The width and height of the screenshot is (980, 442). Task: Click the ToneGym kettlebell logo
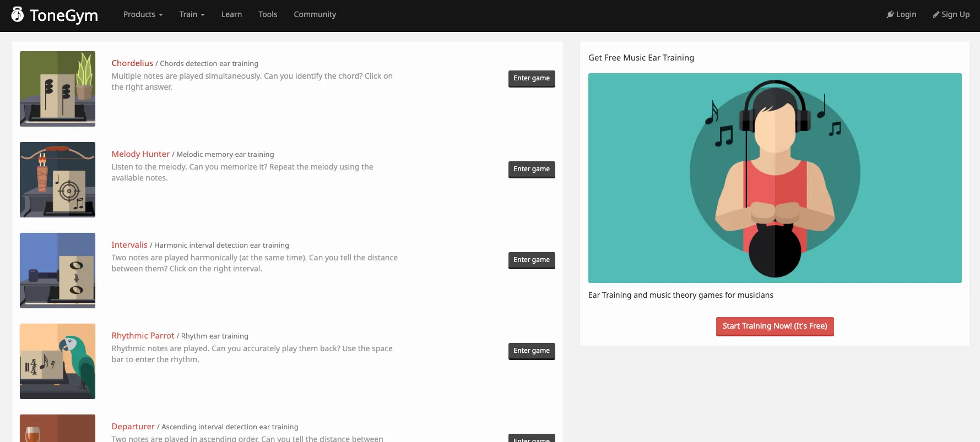click(x=18, y=14)
